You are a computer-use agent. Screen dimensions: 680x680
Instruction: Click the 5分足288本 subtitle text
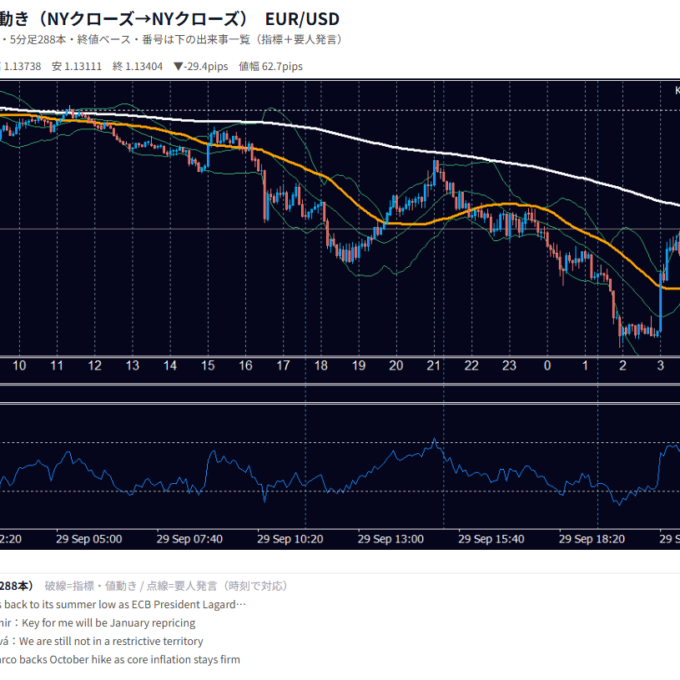click(38, 40)
